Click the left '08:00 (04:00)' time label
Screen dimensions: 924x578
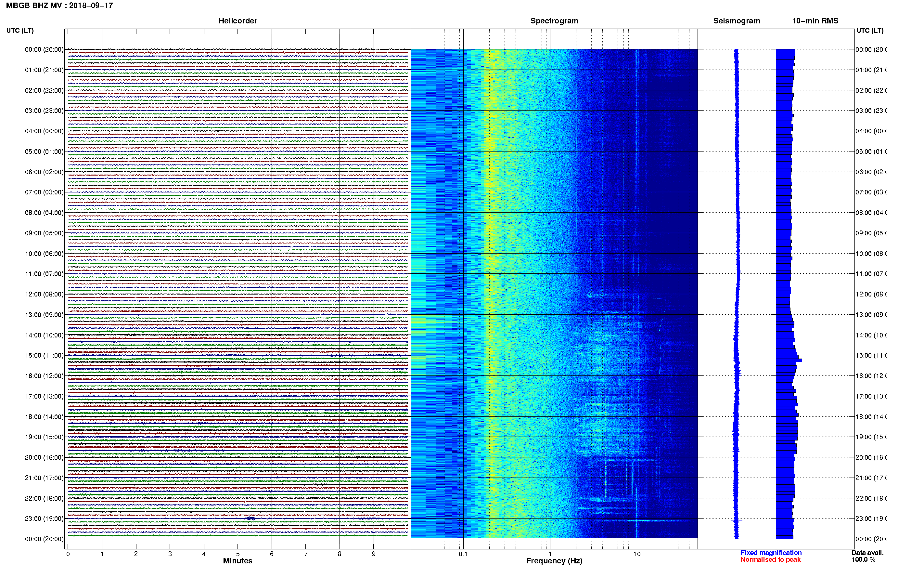(x=44, y=213)
